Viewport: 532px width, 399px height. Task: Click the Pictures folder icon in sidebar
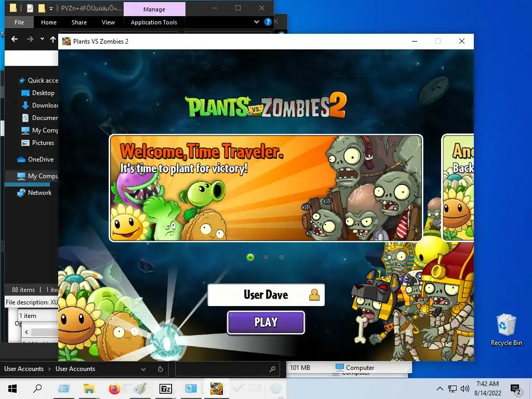point(25,143)
